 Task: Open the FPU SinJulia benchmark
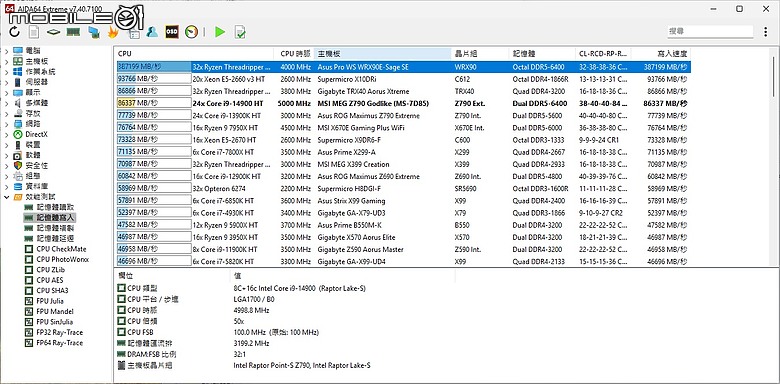coord(55,322)
